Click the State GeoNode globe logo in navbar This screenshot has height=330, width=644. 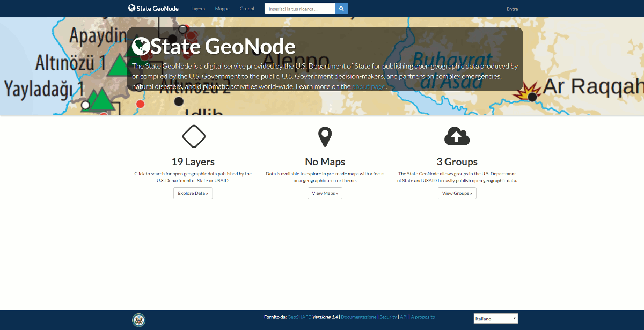(x=132, y=8)
